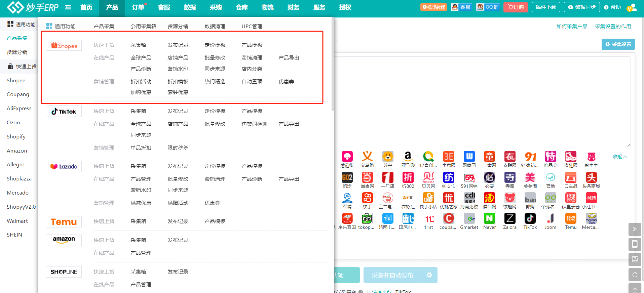Select the 贝贝网 icon
The width and height of the screenshot is (644, 293).
pos(428,177)
